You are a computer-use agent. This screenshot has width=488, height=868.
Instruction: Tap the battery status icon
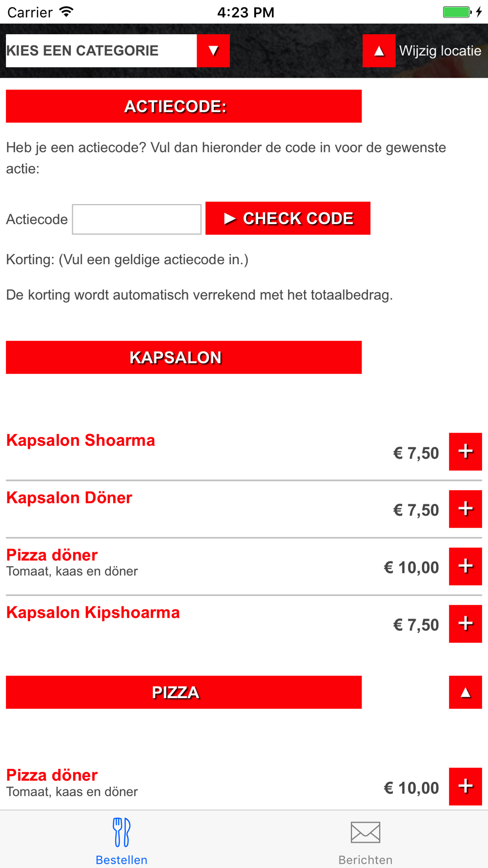[457, 12]
